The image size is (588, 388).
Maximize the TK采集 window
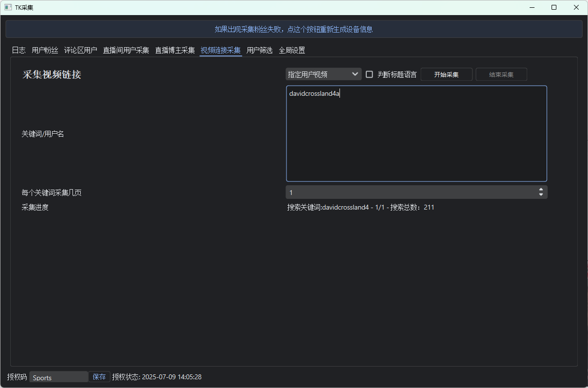pos(554,7)
